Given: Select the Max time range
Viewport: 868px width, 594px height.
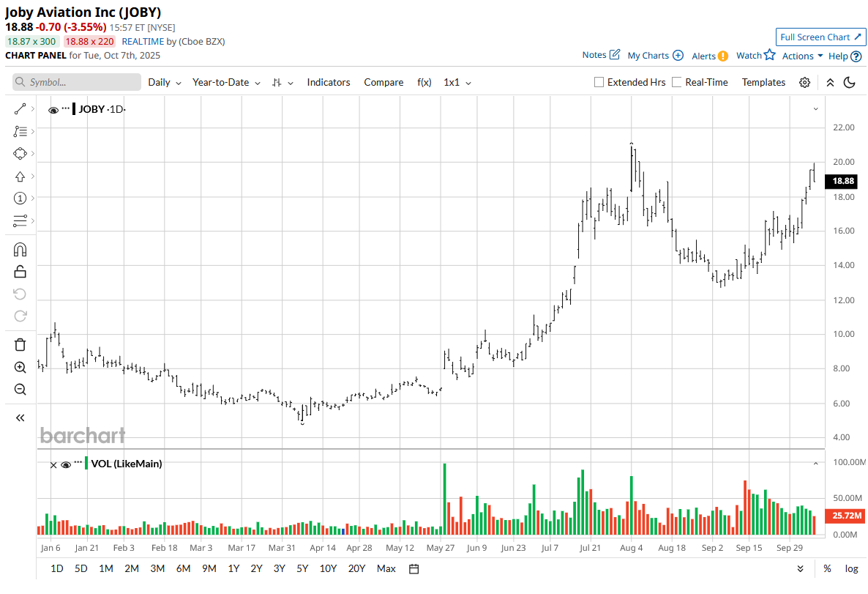Looking at the screenshot, I should [386, 569].
